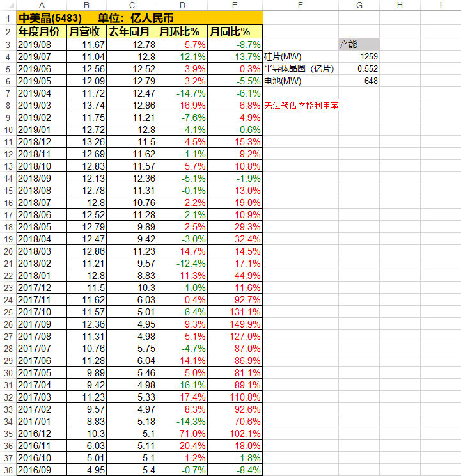The height and width of the screenshot is (476, 461).
Task: Click header cell 月同比%
Action: tap(235, 31)
